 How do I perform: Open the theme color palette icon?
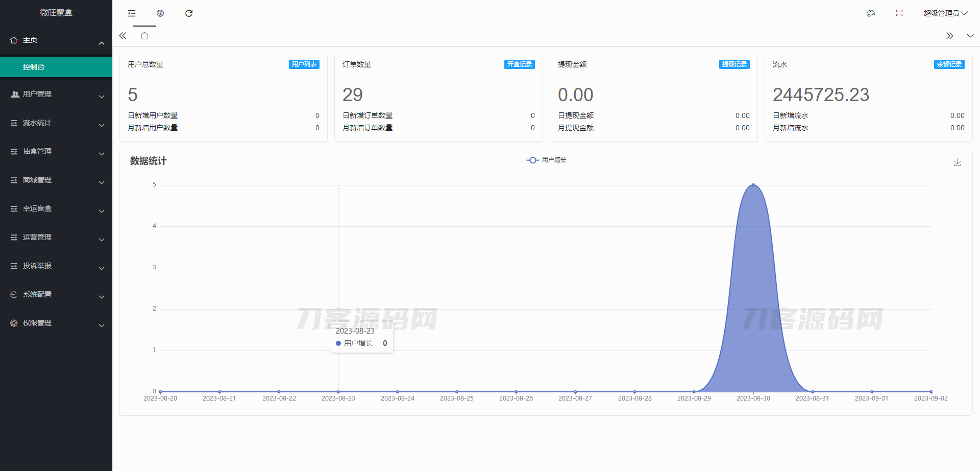(871, 13)
